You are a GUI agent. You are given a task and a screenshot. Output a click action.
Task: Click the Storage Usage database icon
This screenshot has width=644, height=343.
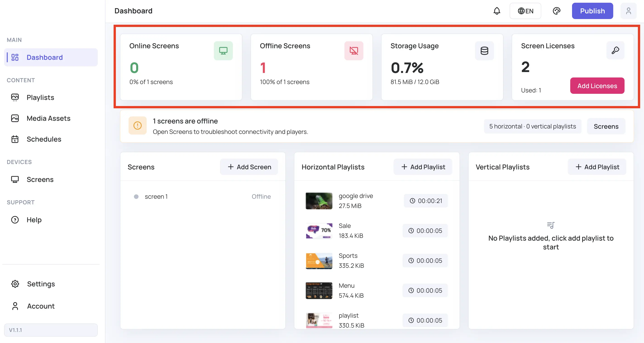coord(484,51)
